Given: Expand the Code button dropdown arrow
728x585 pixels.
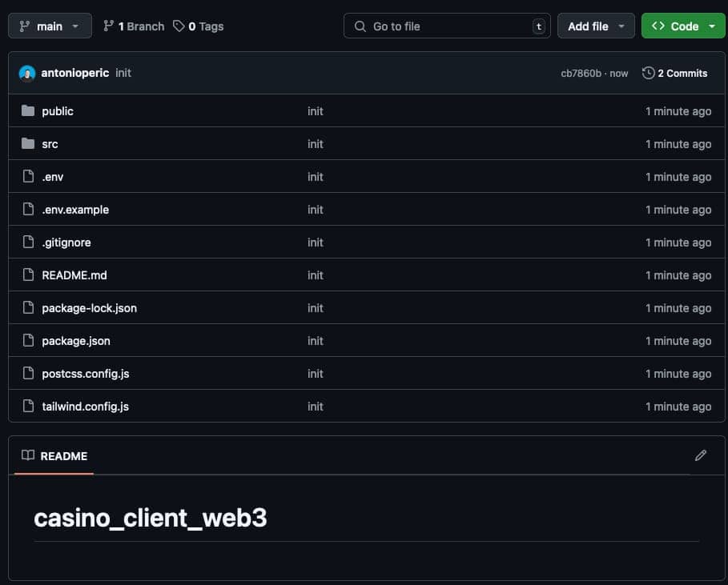Looking at the screenshot, I should point(712,26).
